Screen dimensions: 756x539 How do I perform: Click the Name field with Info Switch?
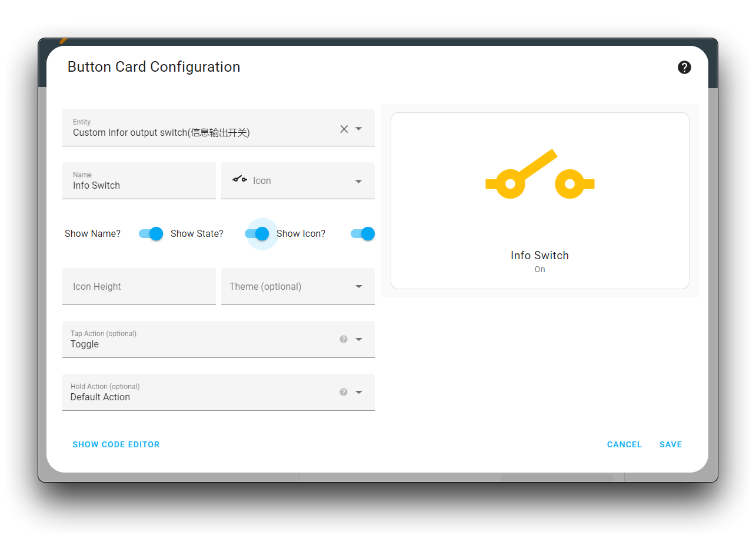pos(139,180)
